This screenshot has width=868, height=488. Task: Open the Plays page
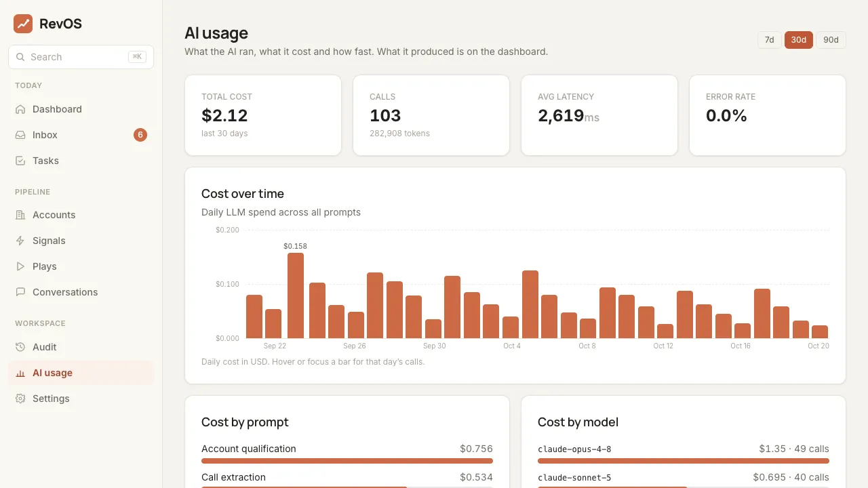point(81,266)
